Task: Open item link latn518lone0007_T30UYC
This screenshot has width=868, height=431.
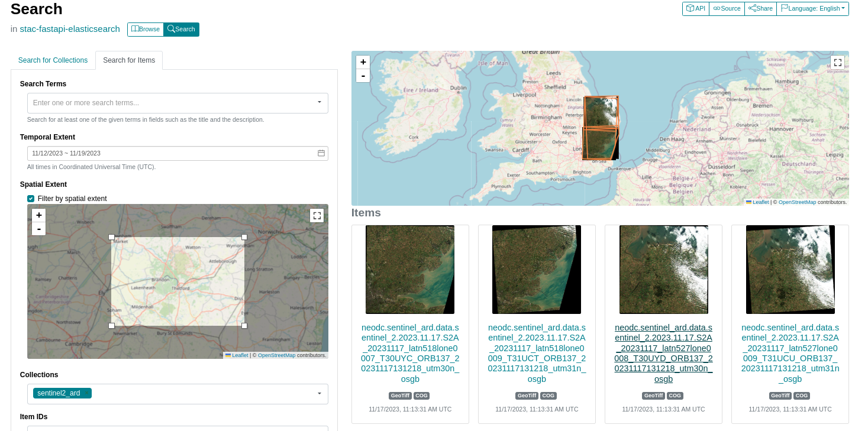Action: click(410, 353)
